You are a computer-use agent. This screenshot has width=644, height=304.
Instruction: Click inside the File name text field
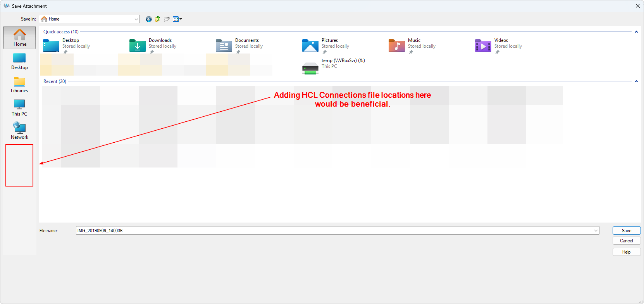[333, 231]
